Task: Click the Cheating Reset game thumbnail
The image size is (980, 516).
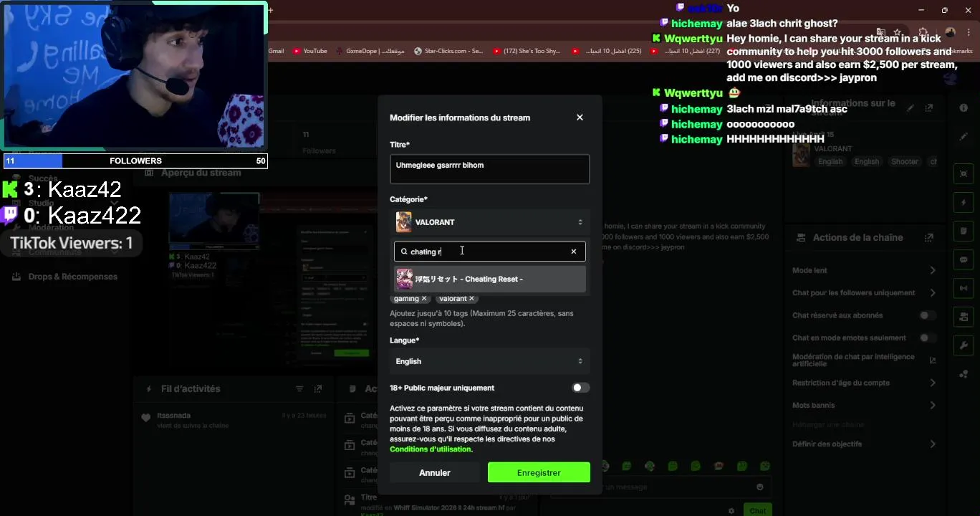Action: coord(405,279)
